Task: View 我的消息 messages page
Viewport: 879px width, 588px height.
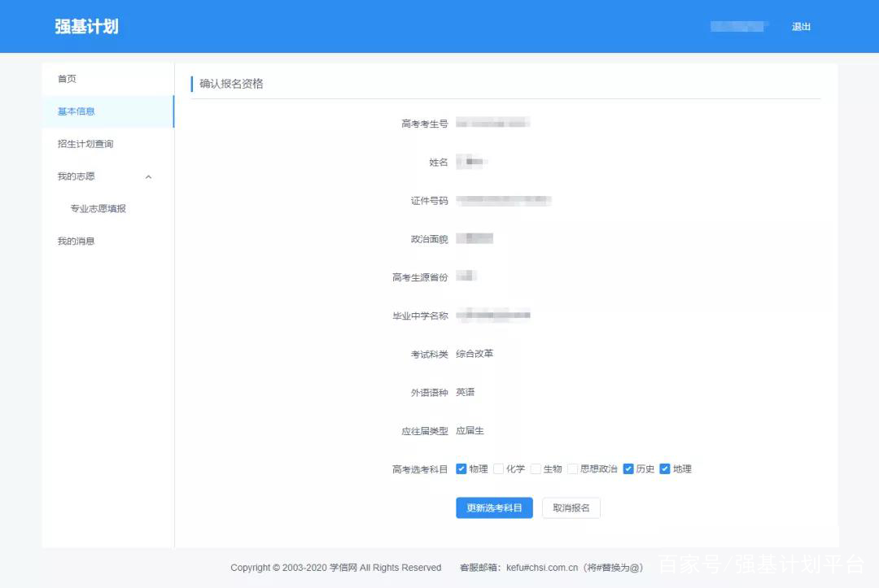Action: pyautogui.click(x=76, y=241)
